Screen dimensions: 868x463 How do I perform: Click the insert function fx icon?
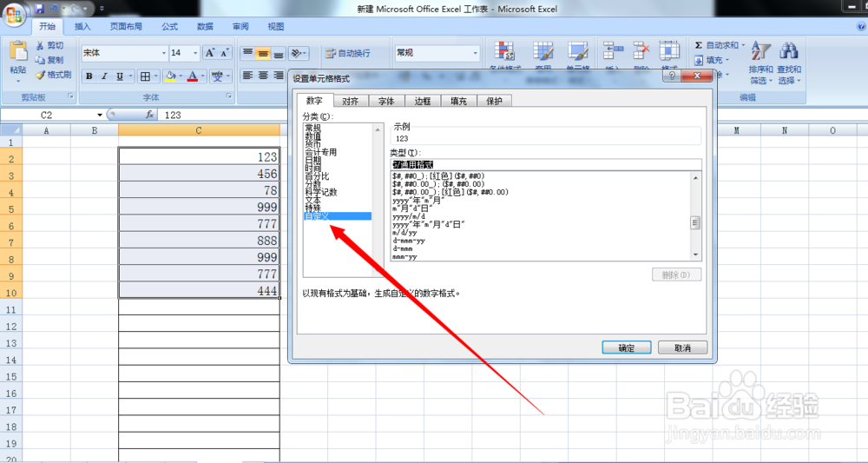(149, 115)
